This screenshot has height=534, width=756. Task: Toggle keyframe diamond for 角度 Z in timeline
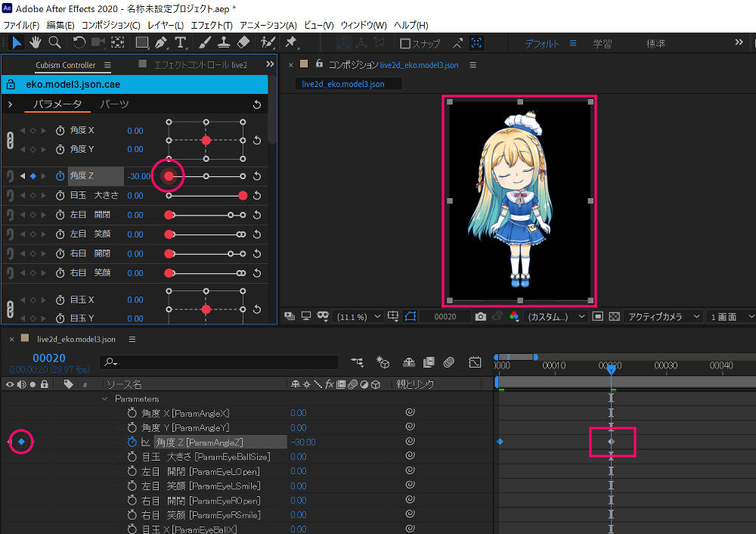[22, 442]
